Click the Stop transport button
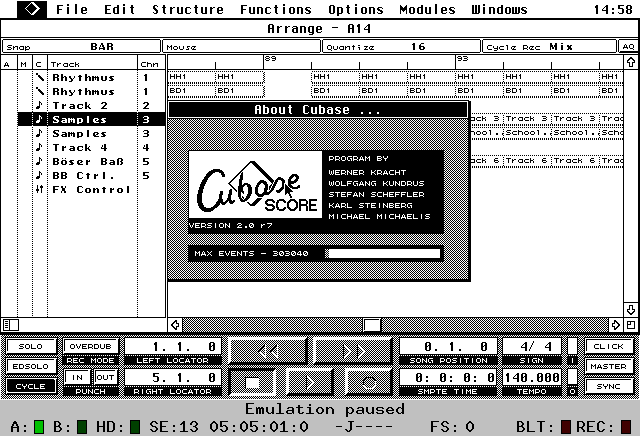This screenshot has width=640, height=436. (255, 383)
